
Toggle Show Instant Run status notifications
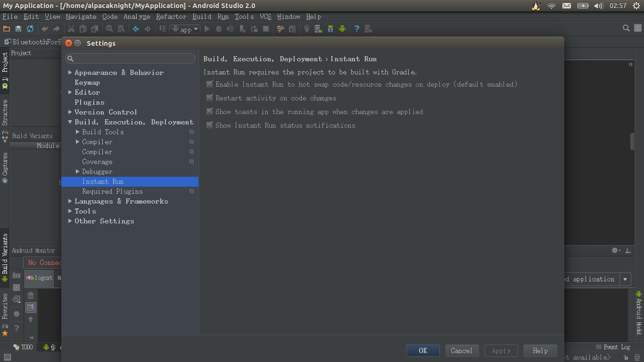pyautogui.click(x=210, y=125)
